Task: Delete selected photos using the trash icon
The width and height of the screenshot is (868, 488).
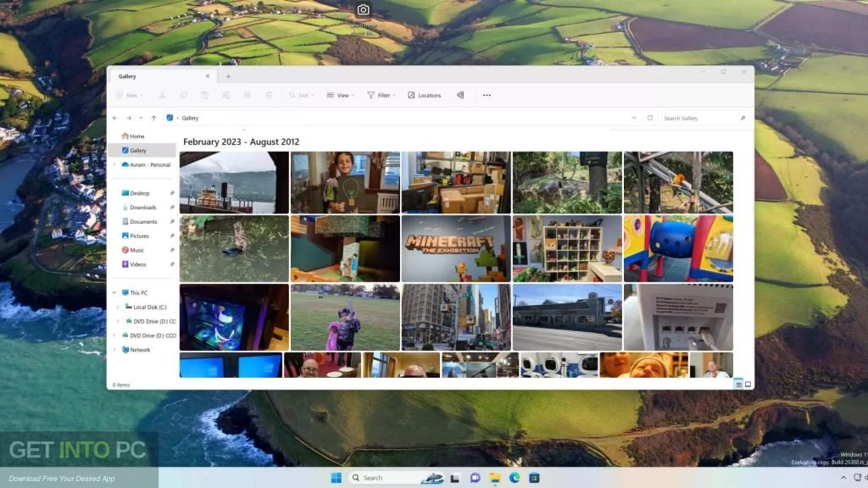Action: coord(270,95)
